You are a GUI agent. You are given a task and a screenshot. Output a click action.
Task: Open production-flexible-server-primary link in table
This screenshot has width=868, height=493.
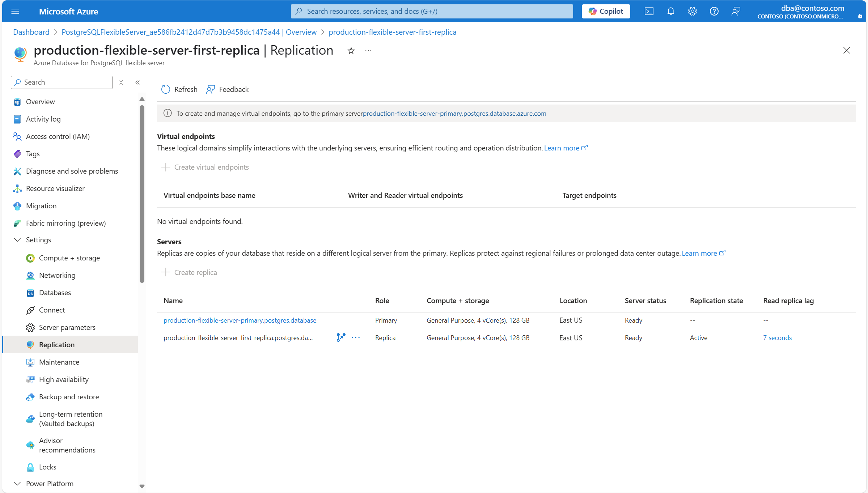[x=241, y=320]
